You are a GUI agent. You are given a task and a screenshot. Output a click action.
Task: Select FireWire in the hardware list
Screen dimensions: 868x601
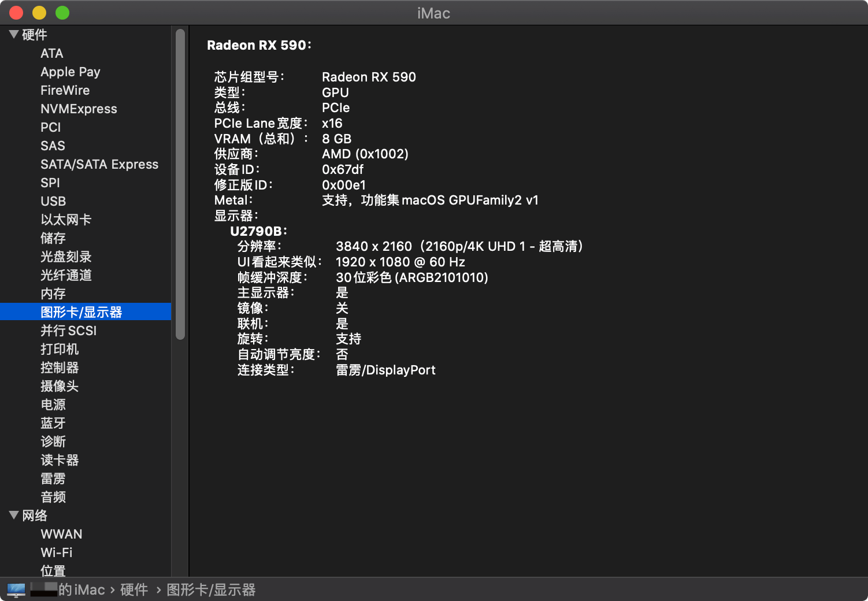[65, 90]
